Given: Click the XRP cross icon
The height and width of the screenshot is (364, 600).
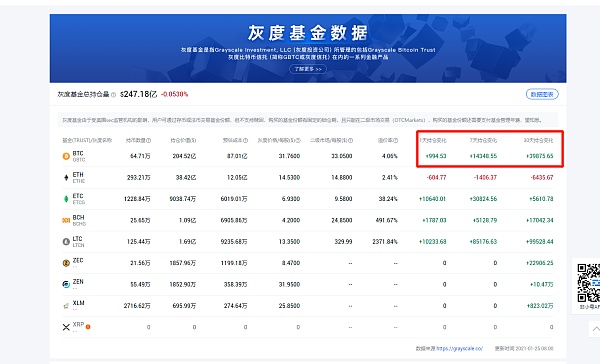Looking at the screenshot, I should (x=66, y=327).
